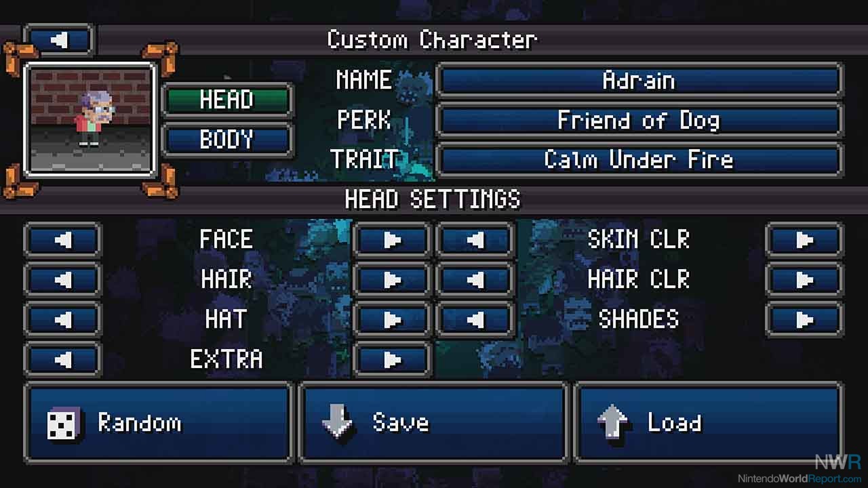Open the Friend of Dog perk selector
The height and width of the screenshot is (488, 868).
(639, 120)
